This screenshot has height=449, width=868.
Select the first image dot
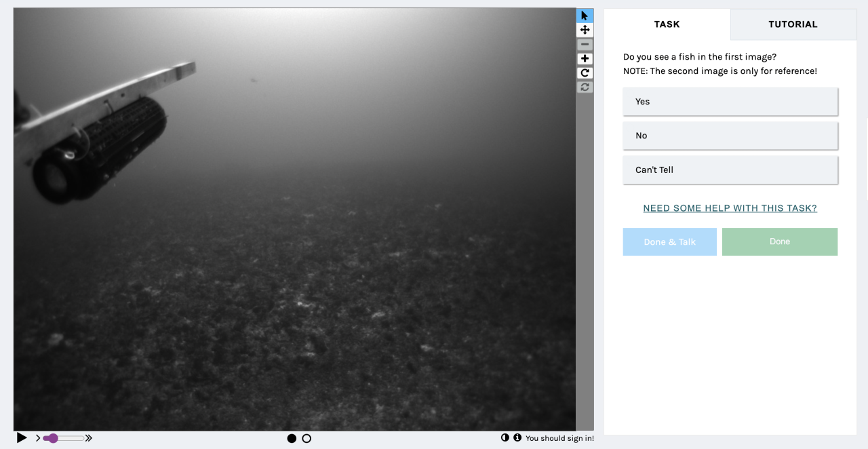click(x=292, y=439)
